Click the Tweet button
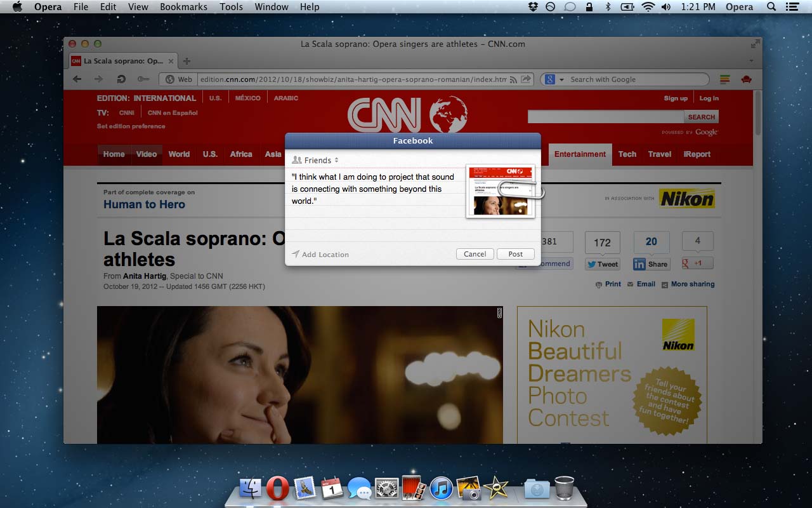The height and width of the screenshot is (508, 812). tap(602, 264)
